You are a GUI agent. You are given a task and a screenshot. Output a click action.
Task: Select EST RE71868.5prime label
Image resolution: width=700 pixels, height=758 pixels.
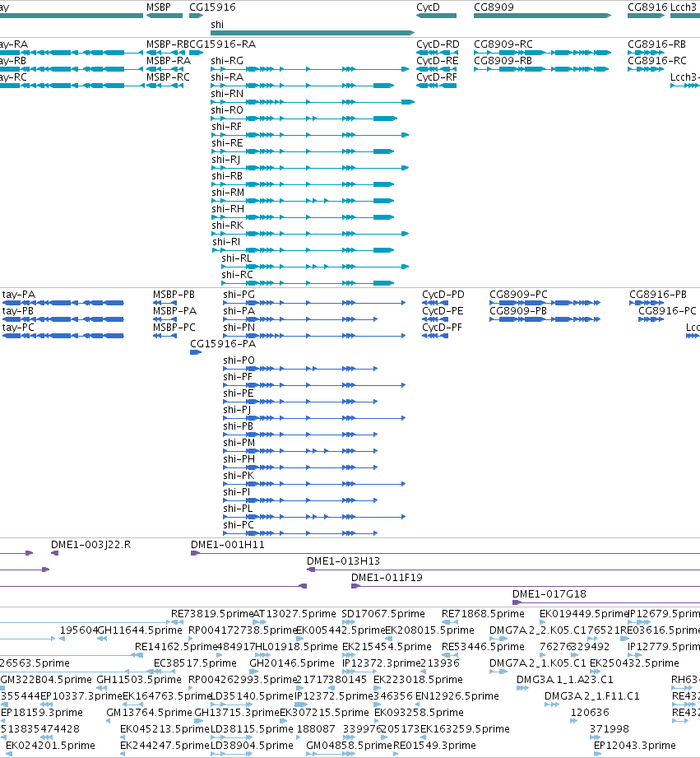point(483,614)
